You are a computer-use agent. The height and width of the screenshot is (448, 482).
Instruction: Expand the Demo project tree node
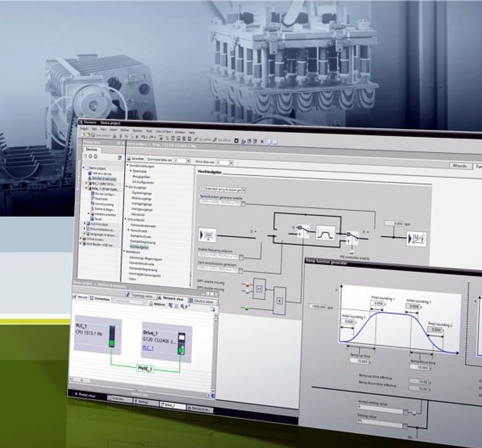[x=84, y=168]
